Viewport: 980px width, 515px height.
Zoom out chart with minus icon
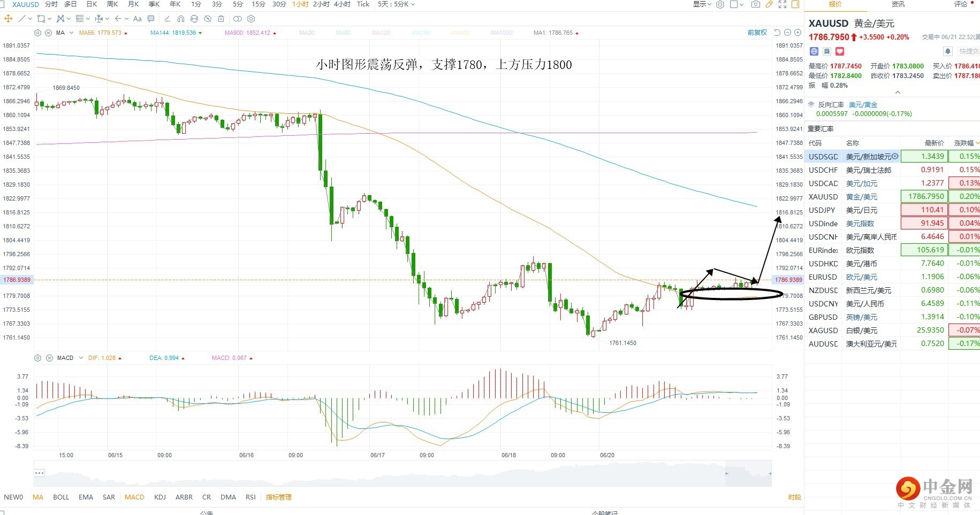coord(787,33)
